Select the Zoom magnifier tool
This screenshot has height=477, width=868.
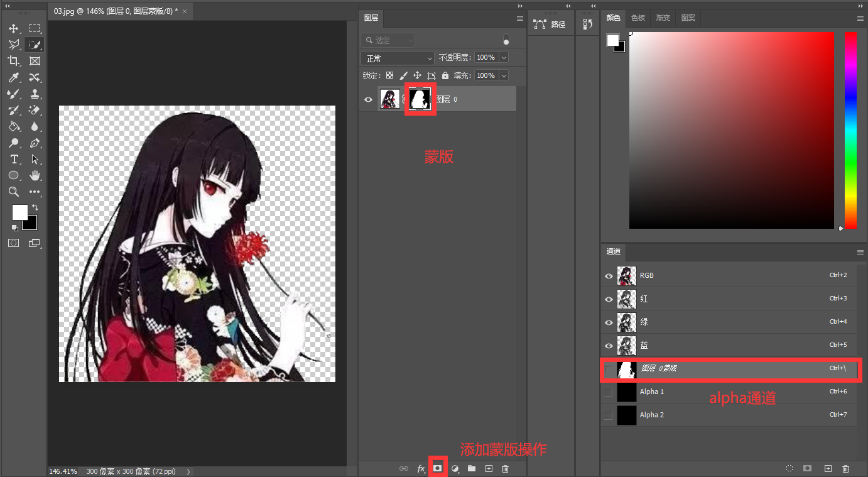tap(14, 192)
